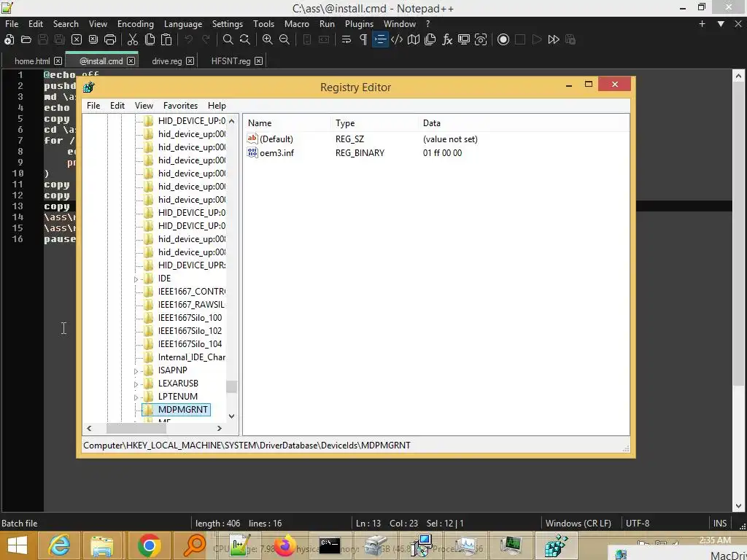Open Google Chrome from taskbar
Viewport: 747px width, 560px height.
pos(149,546)
